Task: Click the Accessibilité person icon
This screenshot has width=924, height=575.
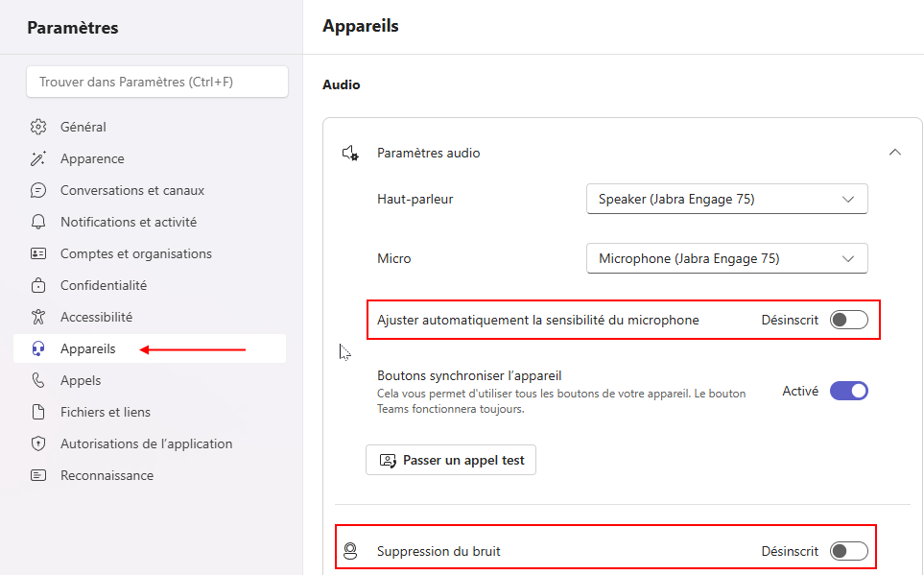Action: coord(38,318)
